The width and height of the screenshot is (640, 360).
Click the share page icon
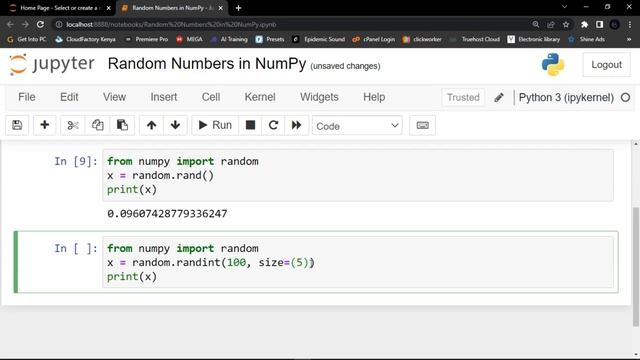point(551,24)
